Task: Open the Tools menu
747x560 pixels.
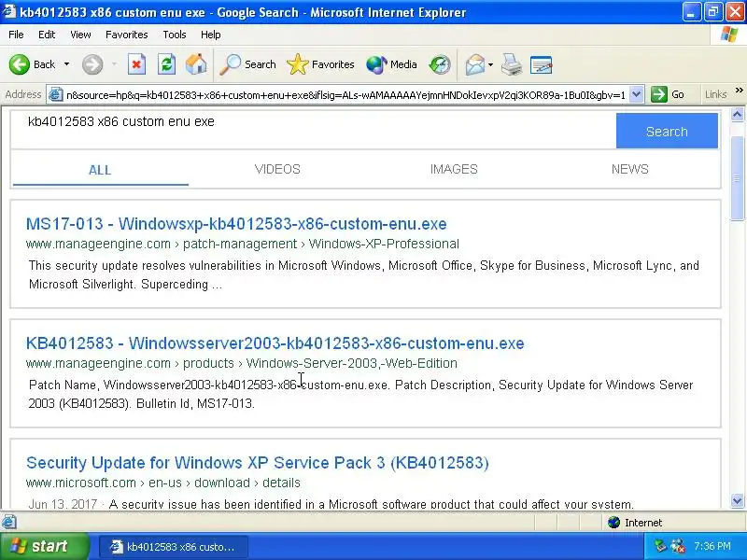Action: click(x=175, y=35)
